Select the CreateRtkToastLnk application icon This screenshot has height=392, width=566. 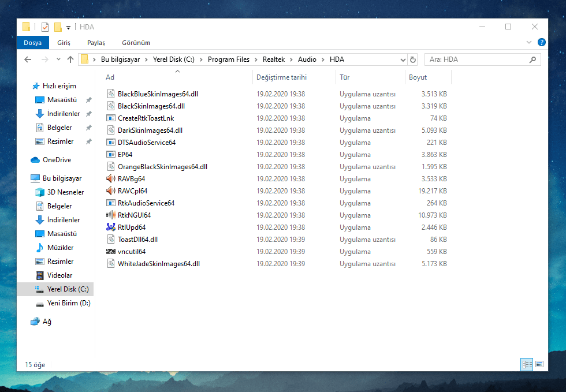[111, 118]
